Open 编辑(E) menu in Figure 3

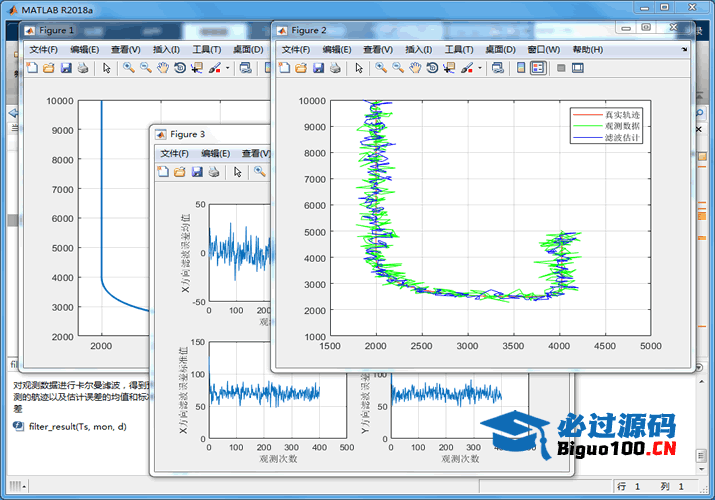point(216,153)
